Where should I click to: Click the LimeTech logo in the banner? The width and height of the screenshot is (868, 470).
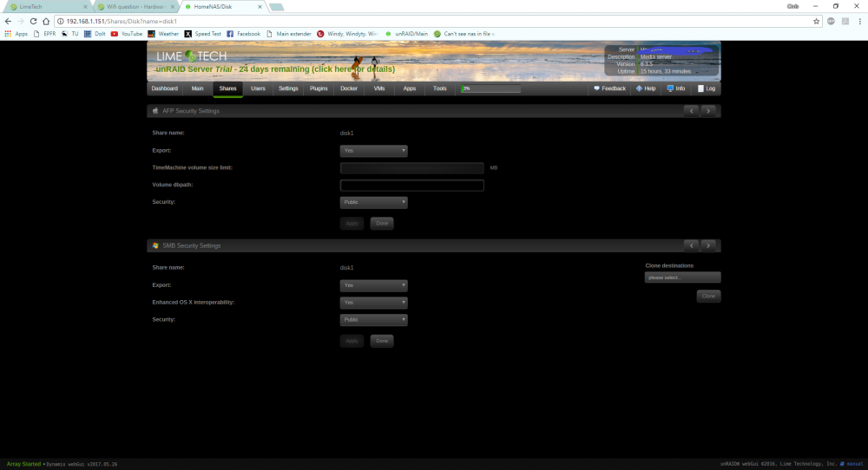pos(192,56)
